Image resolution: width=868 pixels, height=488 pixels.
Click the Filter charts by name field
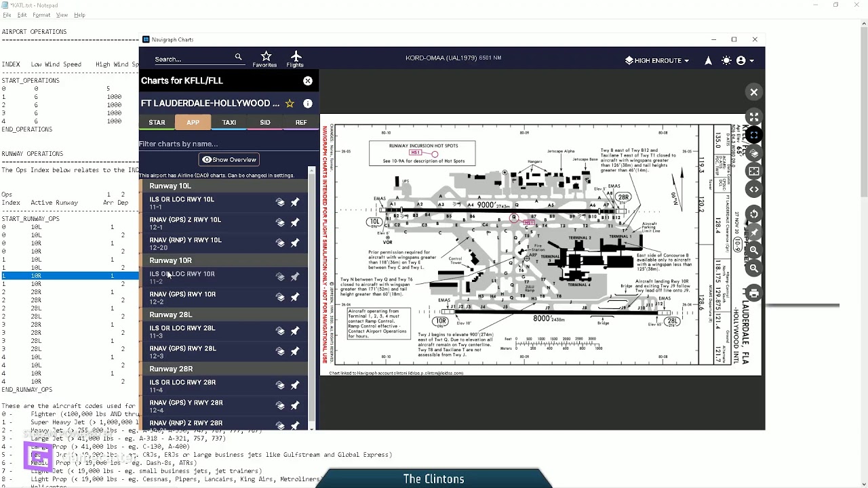coord(224,144)
